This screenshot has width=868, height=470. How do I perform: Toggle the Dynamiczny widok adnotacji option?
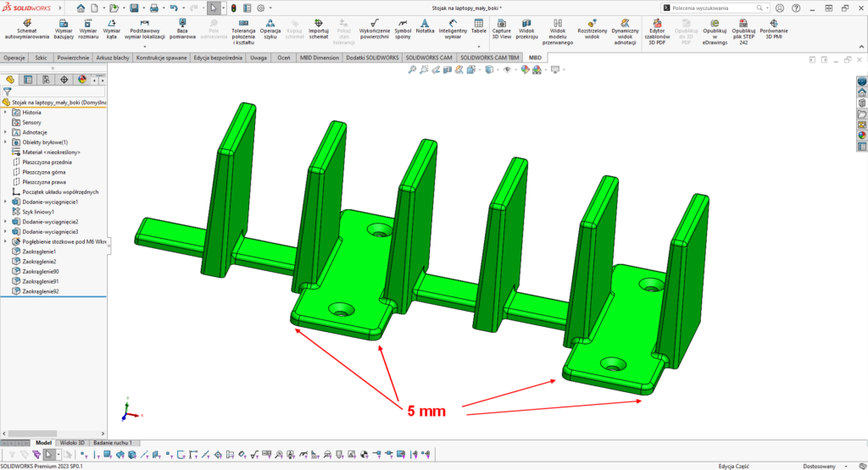pyautogui.click(x=625, y=29)
